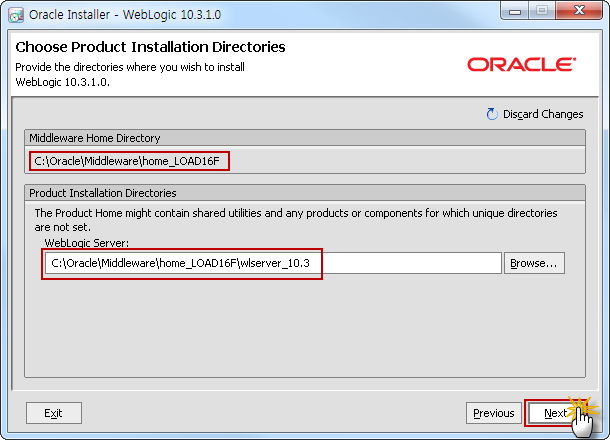Maximize the Oracle Installer window

coord(542,11)
